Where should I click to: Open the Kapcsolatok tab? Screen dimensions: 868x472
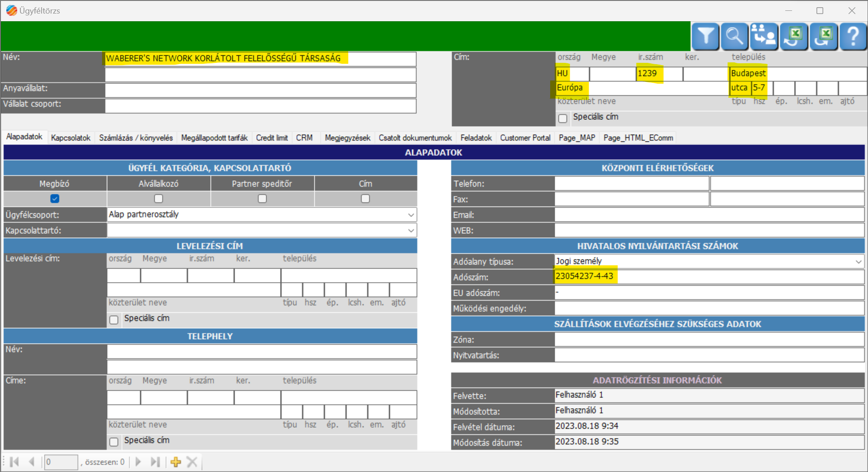[71, 137]
